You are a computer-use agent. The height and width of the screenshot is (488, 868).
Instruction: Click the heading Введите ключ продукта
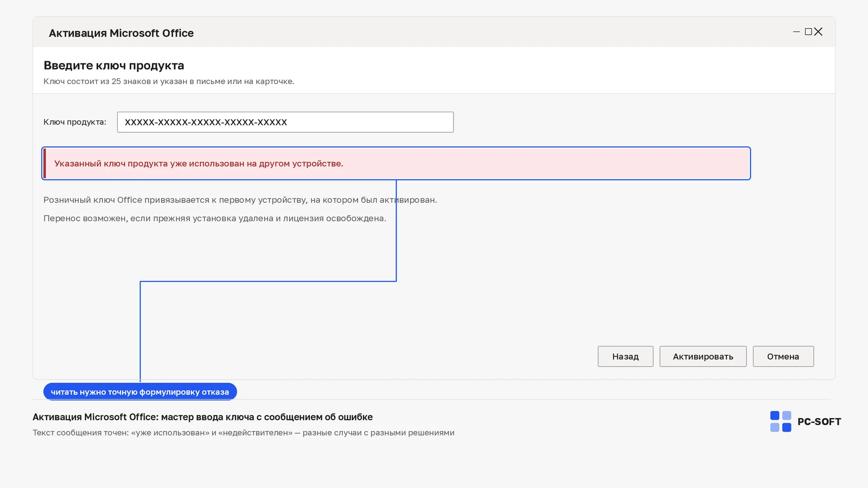114,66
